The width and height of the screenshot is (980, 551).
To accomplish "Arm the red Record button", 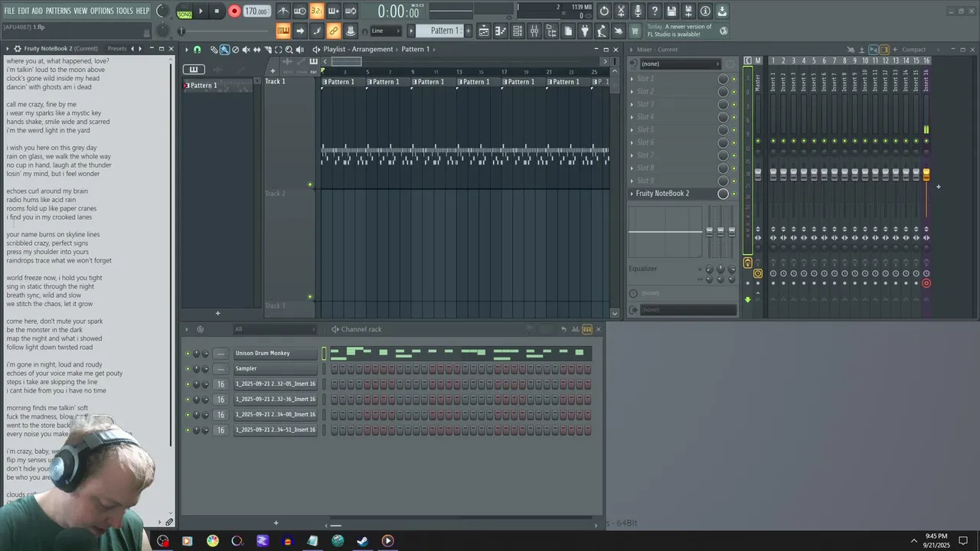I will [x=234, y=11].
